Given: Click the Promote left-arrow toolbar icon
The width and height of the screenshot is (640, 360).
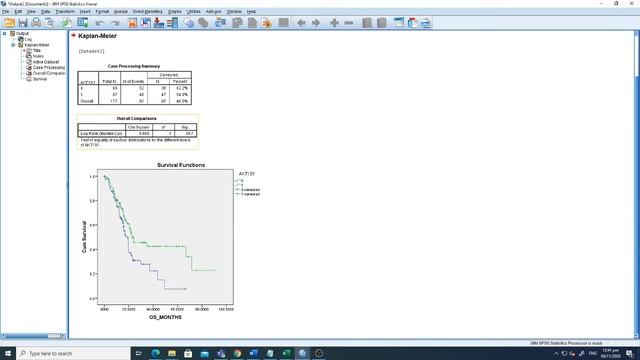Looking at the screenshot, I should click(301, 23).
